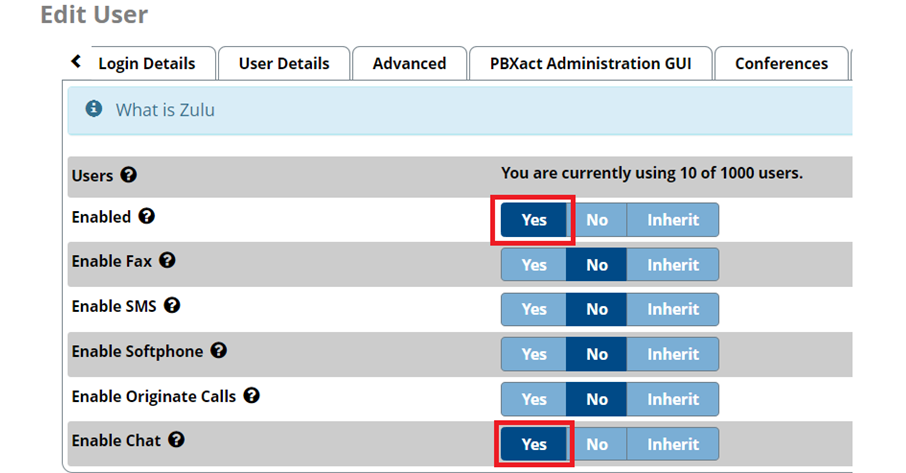
Task: Click the help icon beside Enabled
Action: coord(146,216)
